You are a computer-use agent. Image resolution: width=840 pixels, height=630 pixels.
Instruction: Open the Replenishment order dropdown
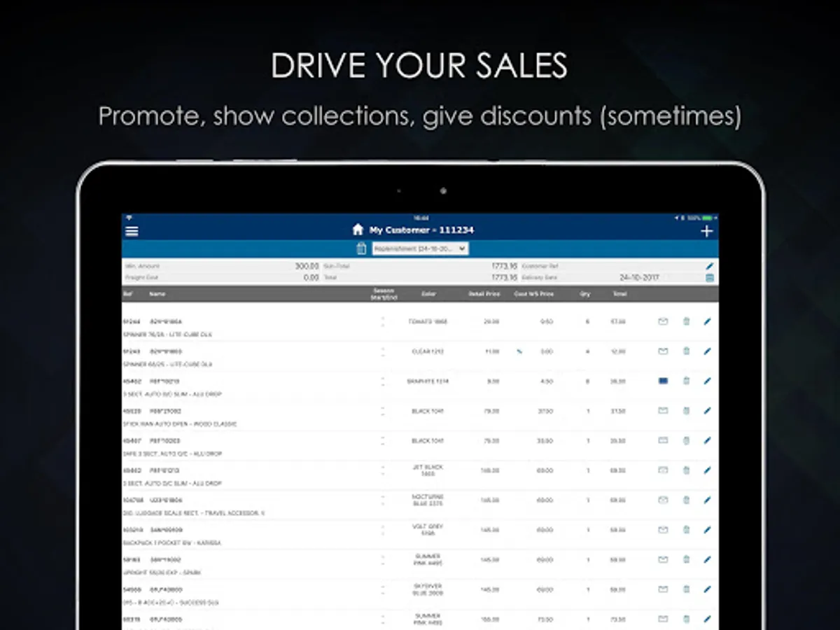point(420,248)
